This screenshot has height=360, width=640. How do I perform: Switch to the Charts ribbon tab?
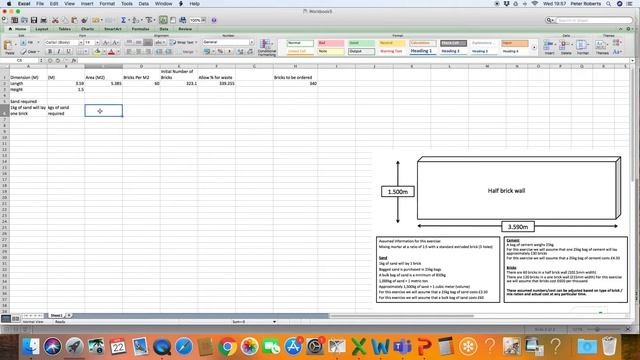pyautogui.click(x=87, y=29)
